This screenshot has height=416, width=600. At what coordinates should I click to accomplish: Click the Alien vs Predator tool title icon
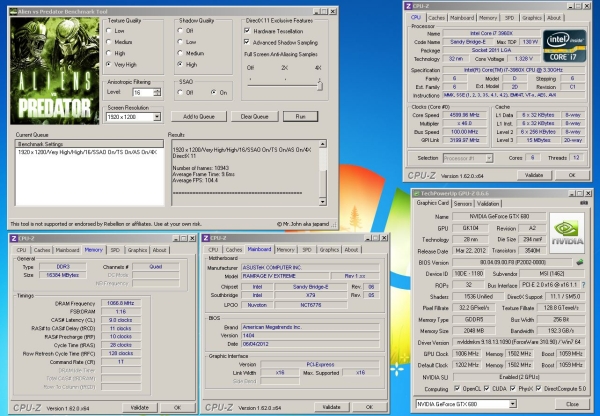pos(13,11)
